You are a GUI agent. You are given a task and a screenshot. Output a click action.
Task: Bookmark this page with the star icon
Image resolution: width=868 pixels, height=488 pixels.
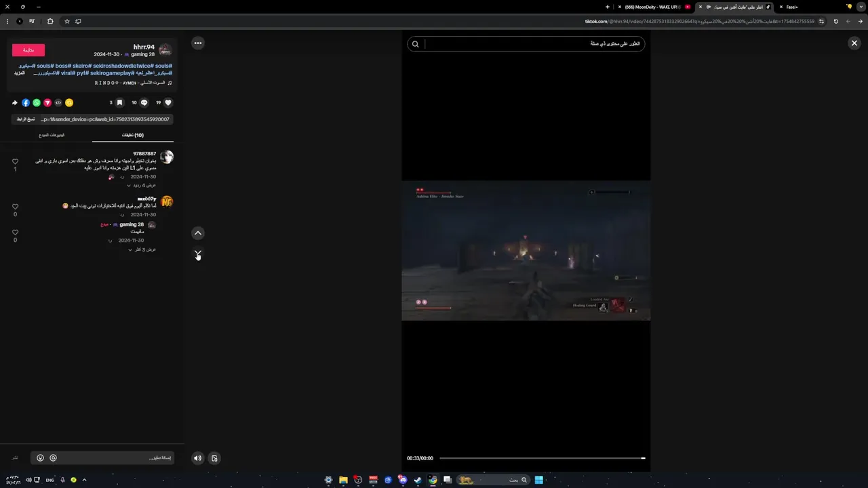coord(66,21)
